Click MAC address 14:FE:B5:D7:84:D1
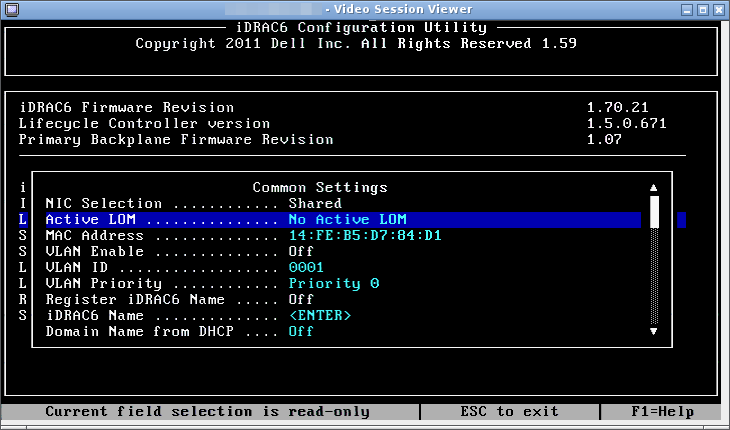The height and width of the screenshot is (430, 730). [365, 235]
